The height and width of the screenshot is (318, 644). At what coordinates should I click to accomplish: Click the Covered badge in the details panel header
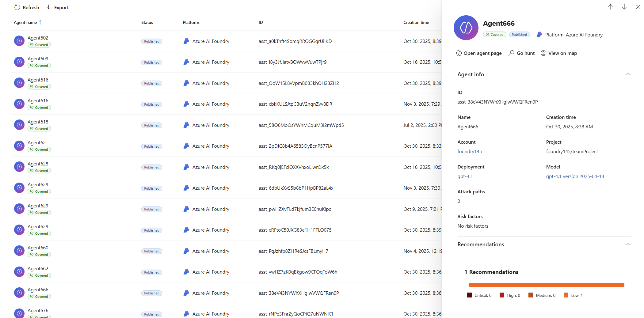494,35
